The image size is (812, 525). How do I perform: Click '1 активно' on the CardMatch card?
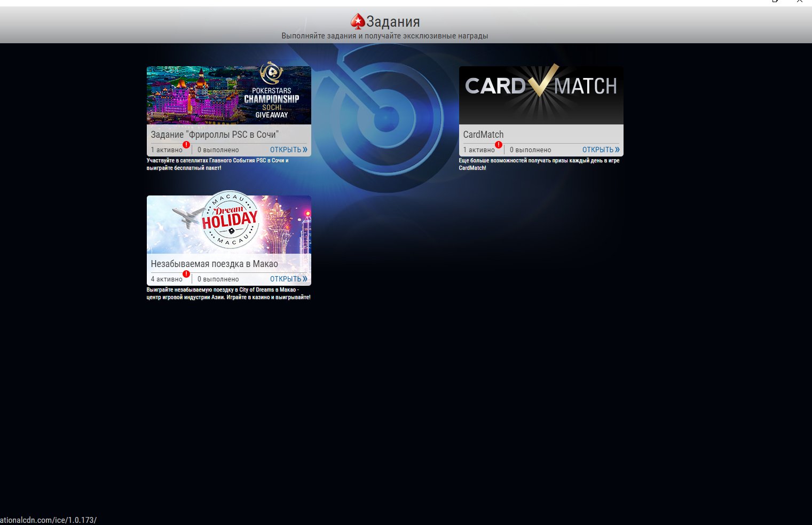coord(479,150)
